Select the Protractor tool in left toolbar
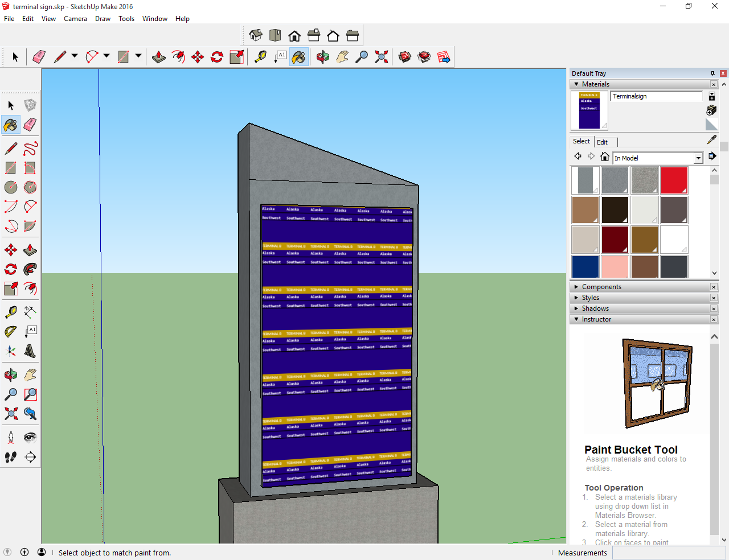Screen dimensions: 729x560 [11, 332]
